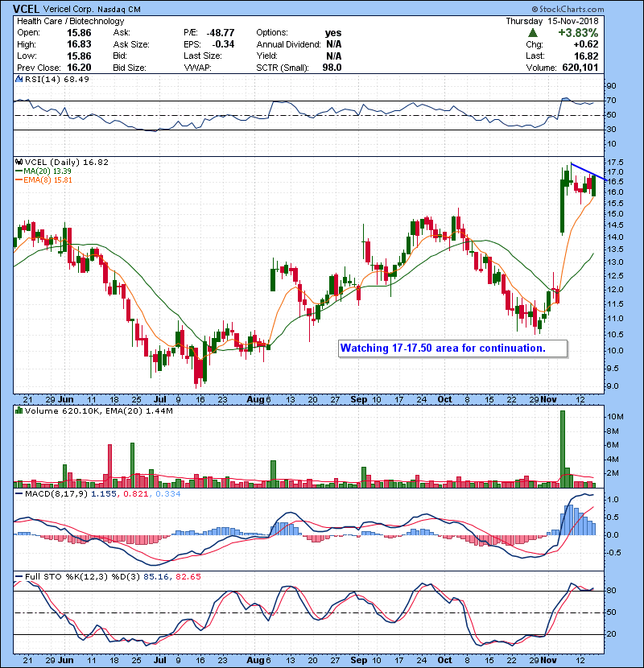Select the red signal value 0.821
Image resolution: width=644 pixels, height=668 pixels.
(135, 494)
